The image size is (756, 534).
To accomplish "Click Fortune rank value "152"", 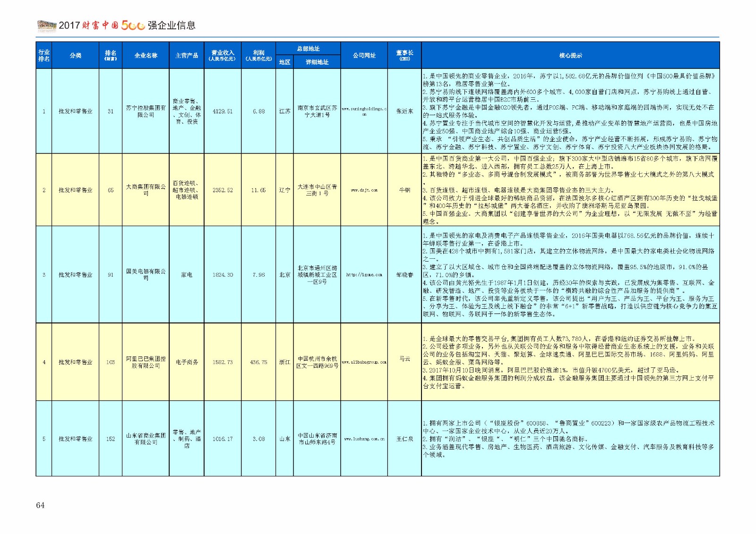I will point(110,439).
